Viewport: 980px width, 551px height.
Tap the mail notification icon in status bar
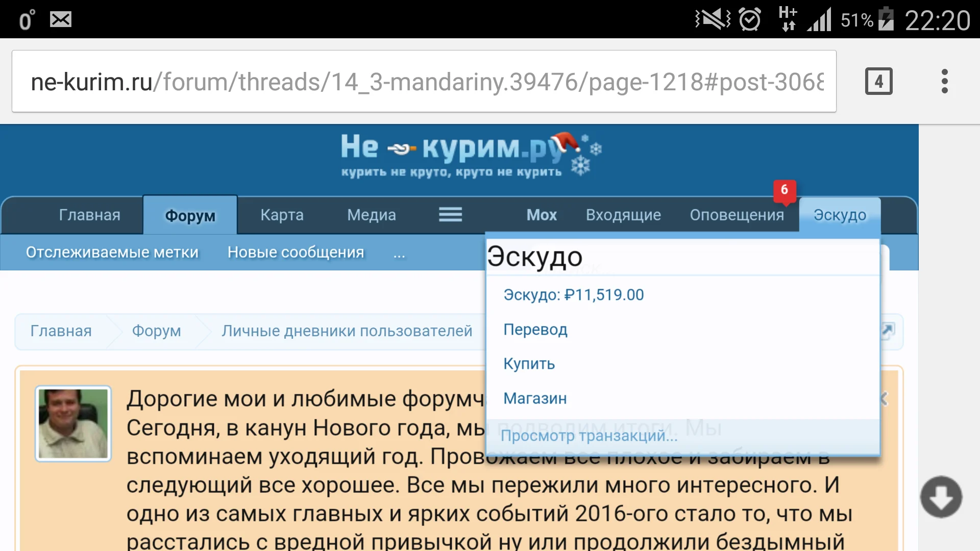(x=60, y=20)
